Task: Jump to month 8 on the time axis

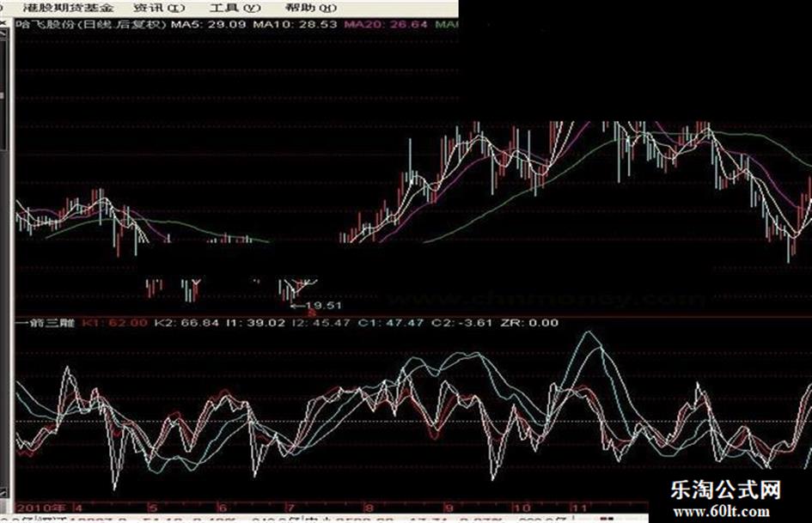Action: point(369,508)
